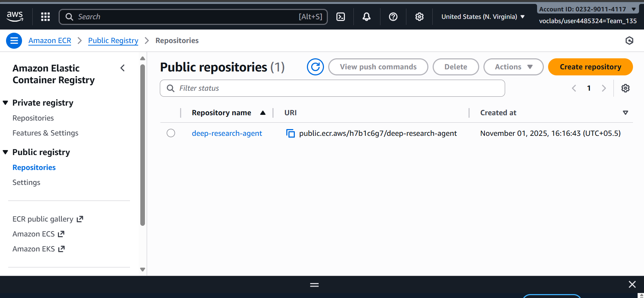Click Public Registry breadcrumb

(113, 41)
